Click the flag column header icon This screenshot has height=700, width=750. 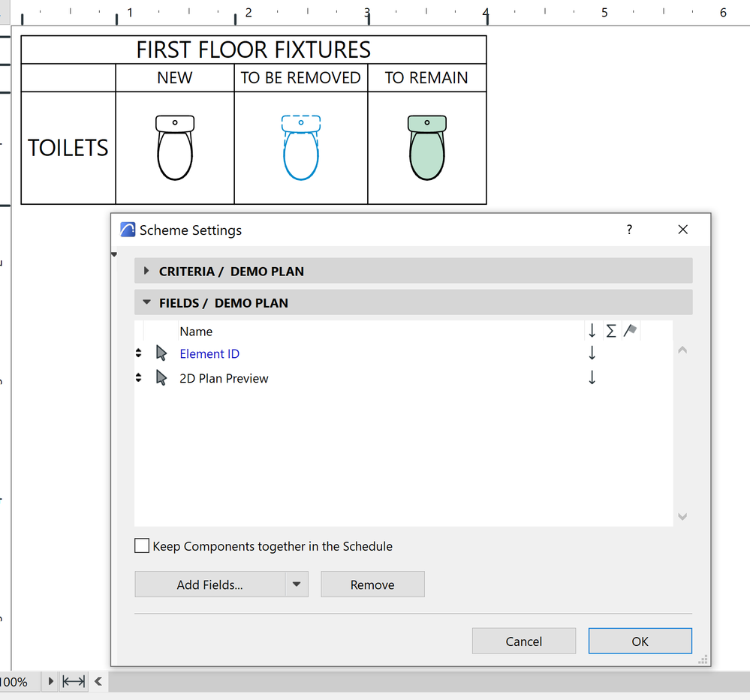(630, 330)
